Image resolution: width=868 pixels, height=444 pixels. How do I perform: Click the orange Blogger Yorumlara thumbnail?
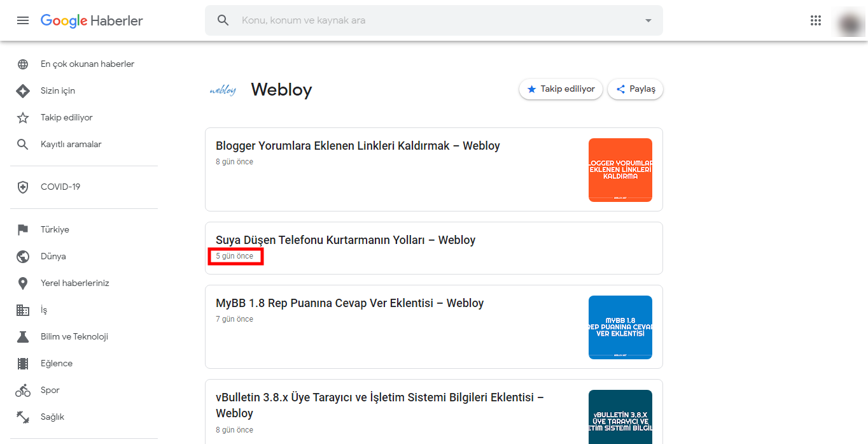pyautogui.click(x=620, y=170)
